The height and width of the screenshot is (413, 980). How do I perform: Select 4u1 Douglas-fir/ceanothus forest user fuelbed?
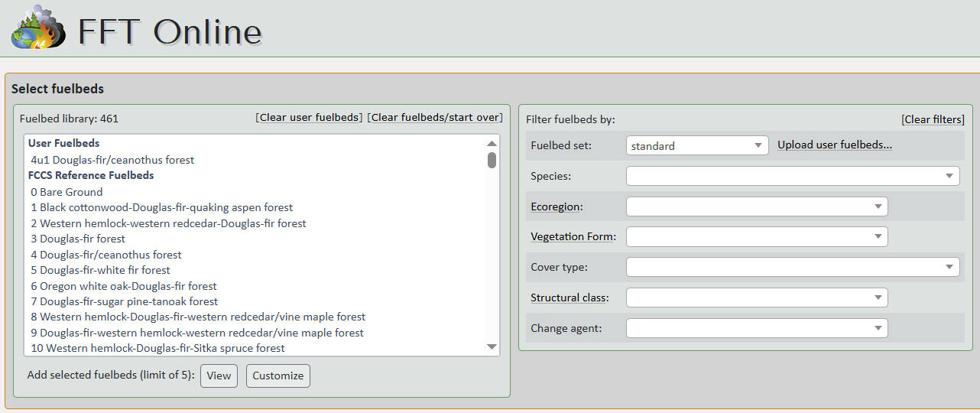click(112, 160)
